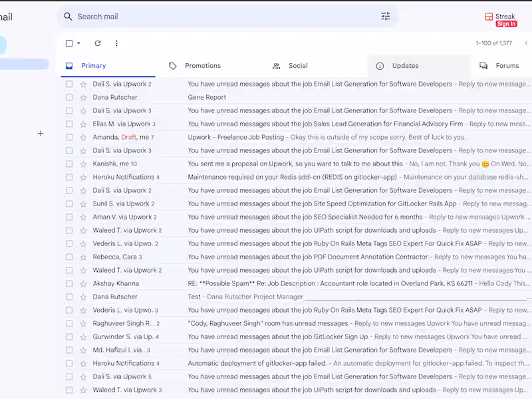
Task: Click the Streak Sign in button
Action: (x=506, y=24)
